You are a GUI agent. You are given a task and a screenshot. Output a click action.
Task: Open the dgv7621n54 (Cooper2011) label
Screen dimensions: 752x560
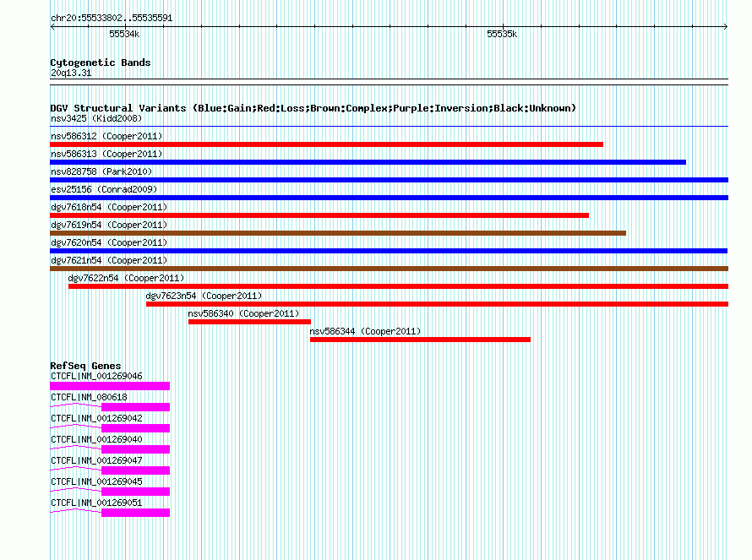point(109,260)
